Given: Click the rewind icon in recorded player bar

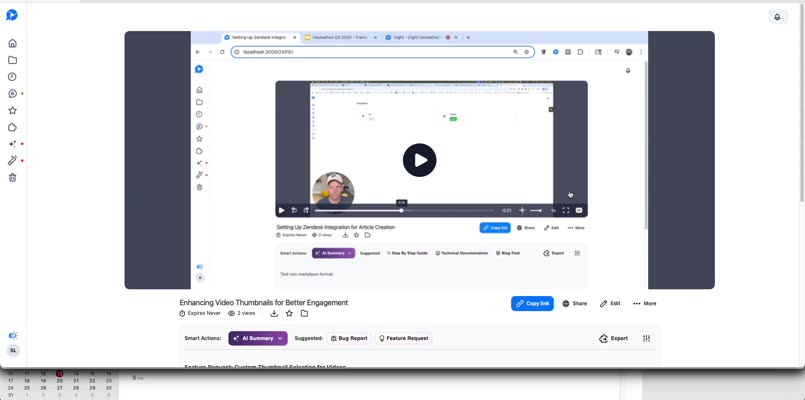Looking at the screenshot, I should (x=294, y=211).
